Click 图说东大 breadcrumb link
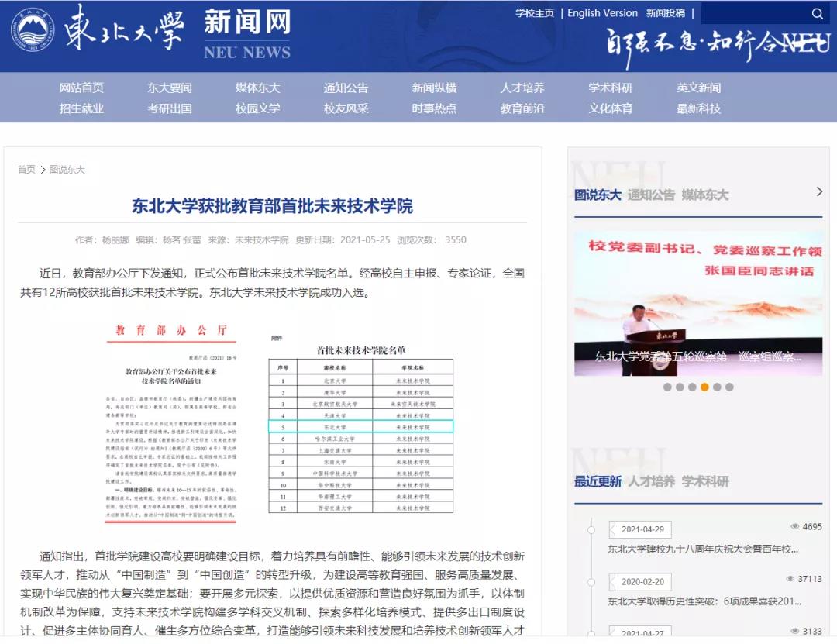 tap(67, 169)
